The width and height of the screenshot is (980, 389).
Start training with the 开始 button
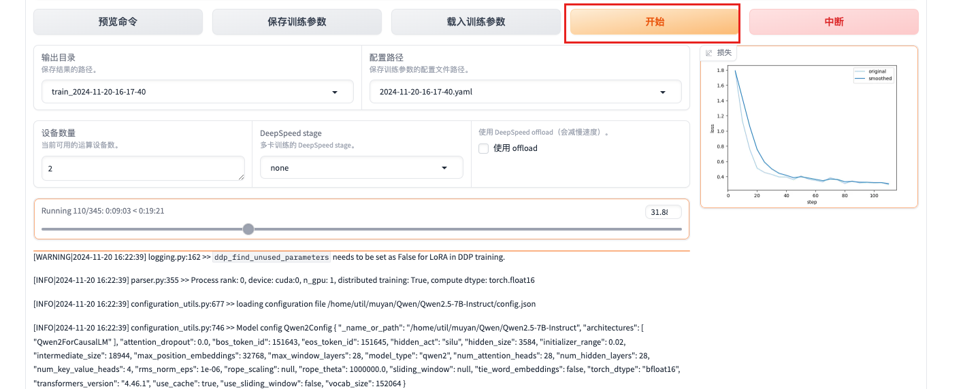pos(654,22)
